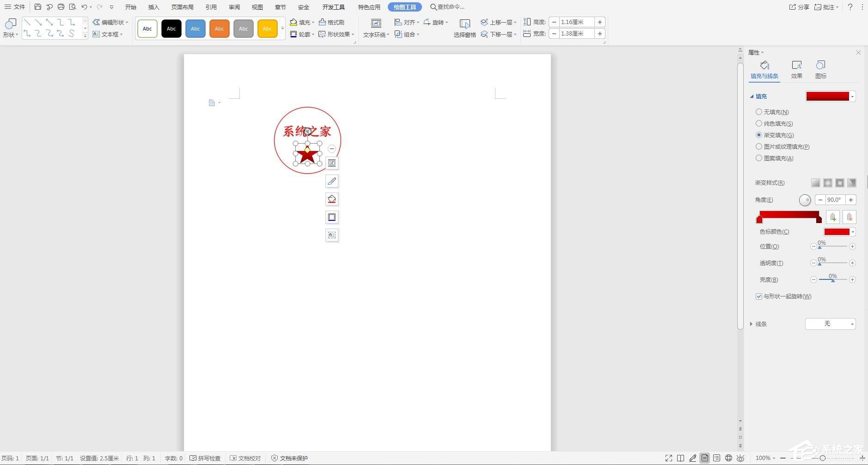868x465 pixels.
Task: Select the 渐变填充 gradient fill option
Action: pos(758,135)
